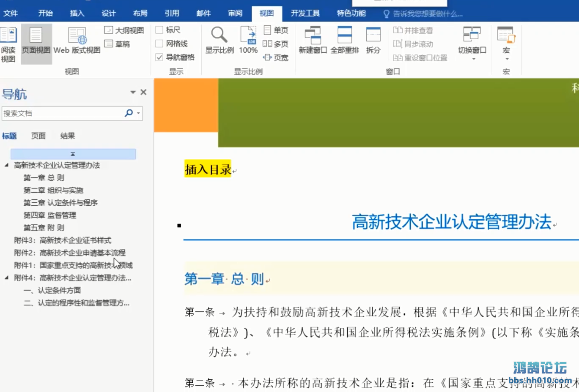Open the 切换窗口 dropdown arrow
This screenshot has height=392, width=579.
click(x=474, y=59)
